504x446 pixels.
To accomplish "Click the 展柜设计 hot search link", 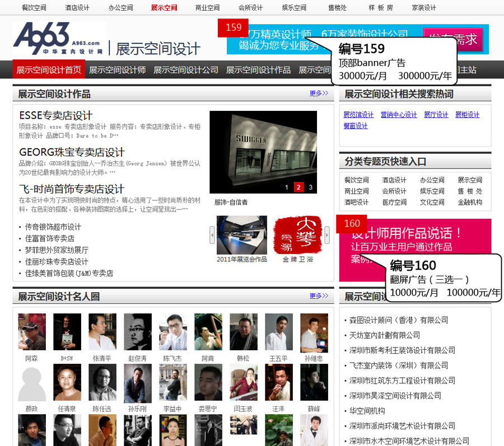I will [468, 115].
